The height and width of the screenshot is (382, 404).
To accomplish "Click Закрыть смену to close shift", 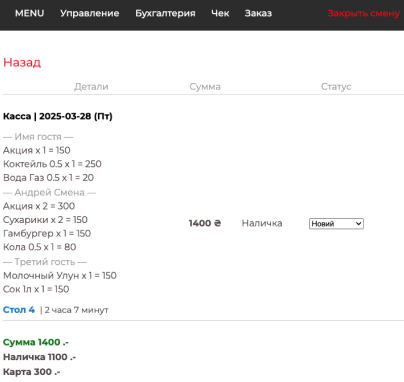I will (x=364, y=13).
